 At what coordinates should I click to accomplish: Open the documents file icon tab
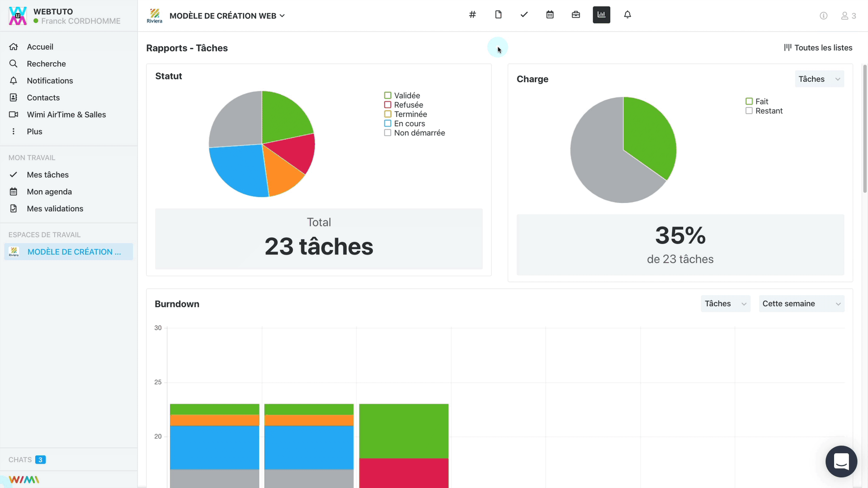pos(498,15)
